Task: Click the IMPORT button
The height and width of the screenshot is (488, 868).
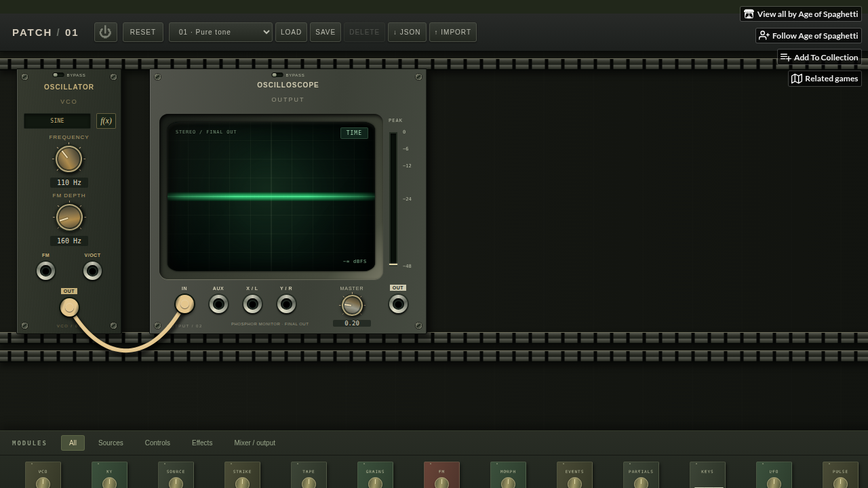Action: [453, 32]
